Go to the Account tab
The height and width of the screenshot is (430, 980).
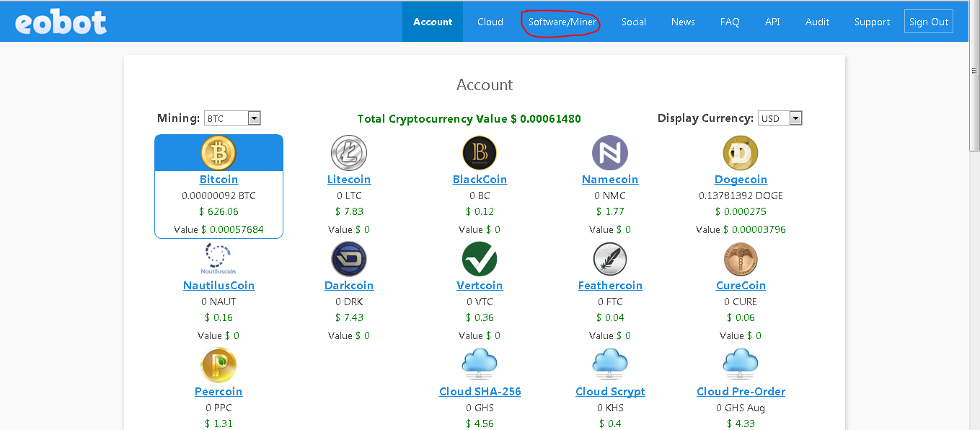click(433, 22)
